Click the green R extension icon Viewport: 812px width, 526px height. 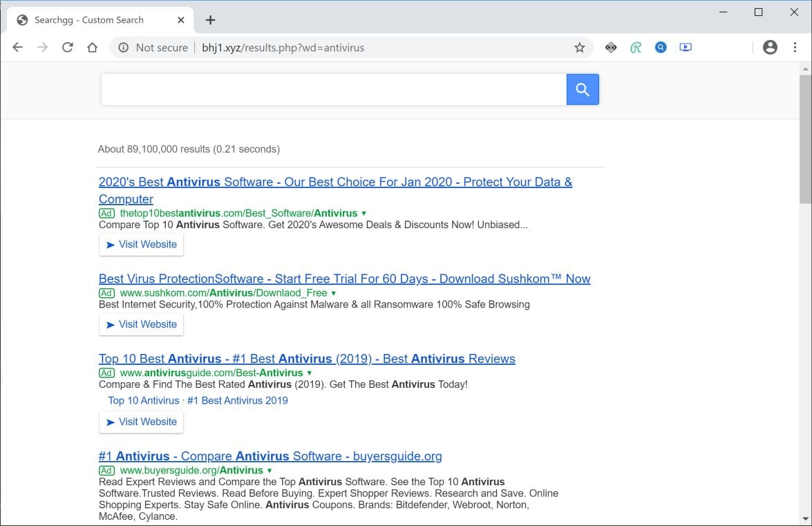[x=636, y=48]
